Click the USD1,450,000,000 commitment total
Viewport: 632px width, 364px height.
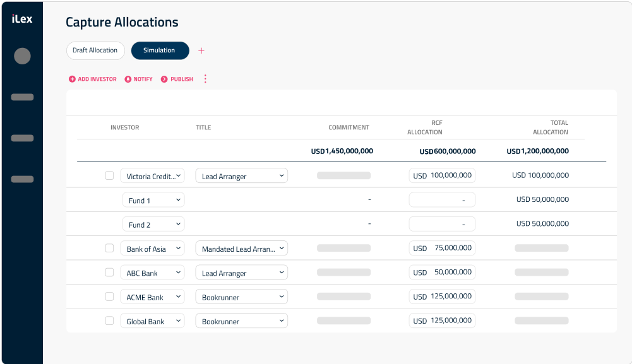coord(342,151)
